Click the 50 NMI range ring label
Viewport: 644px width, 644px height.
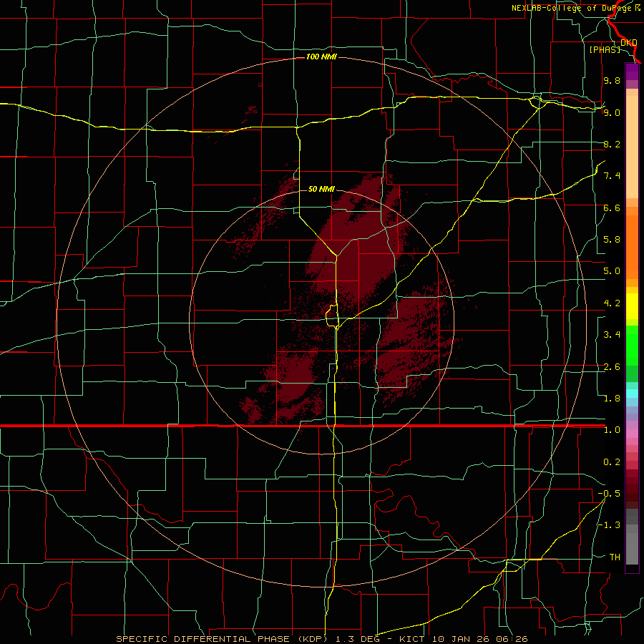(x=321, y=190)
